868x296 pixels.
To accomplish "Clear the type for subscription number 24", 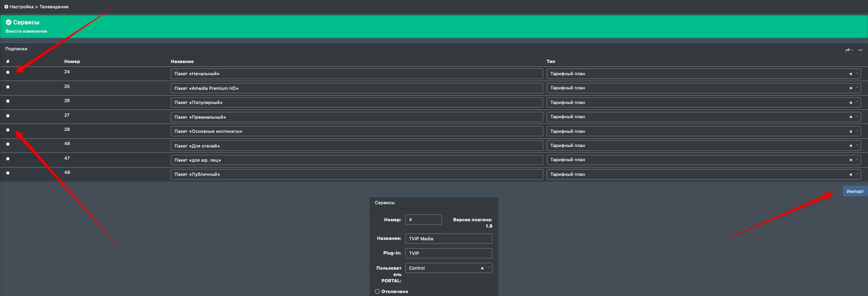I will pos(851,74).
